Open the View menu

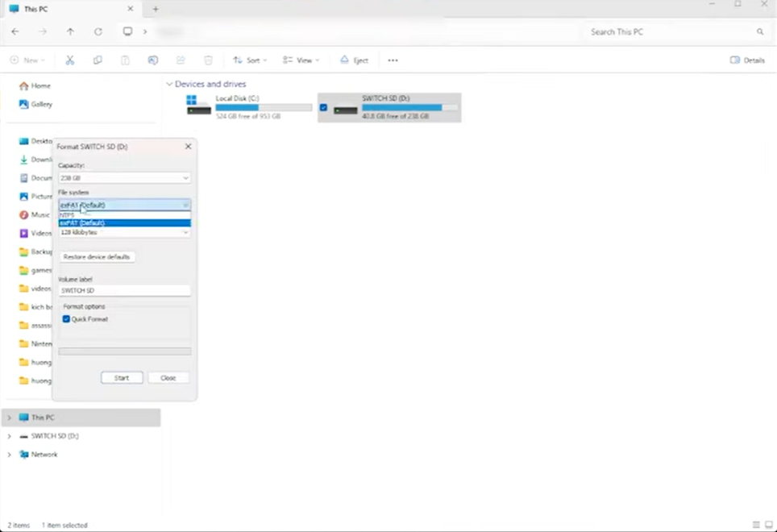pos(302,60)
